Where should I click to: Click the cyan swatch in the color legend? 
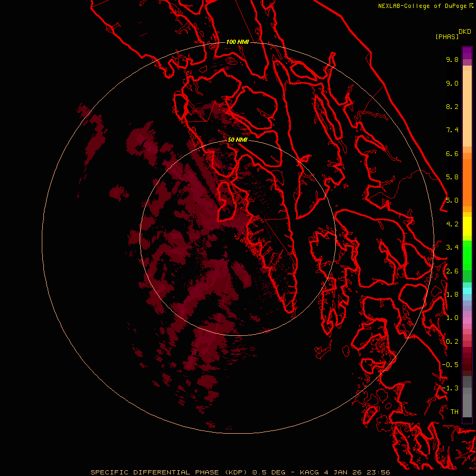click(467, 291)
